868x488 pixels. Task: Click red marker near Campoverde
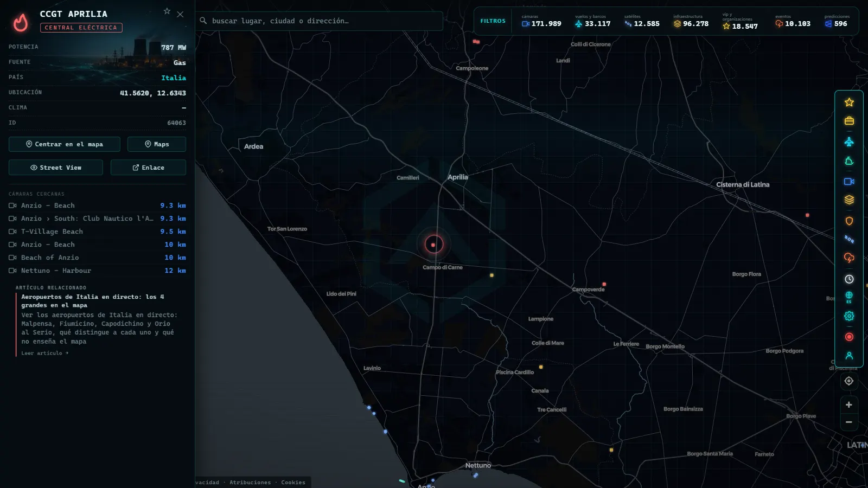(604, 284)
